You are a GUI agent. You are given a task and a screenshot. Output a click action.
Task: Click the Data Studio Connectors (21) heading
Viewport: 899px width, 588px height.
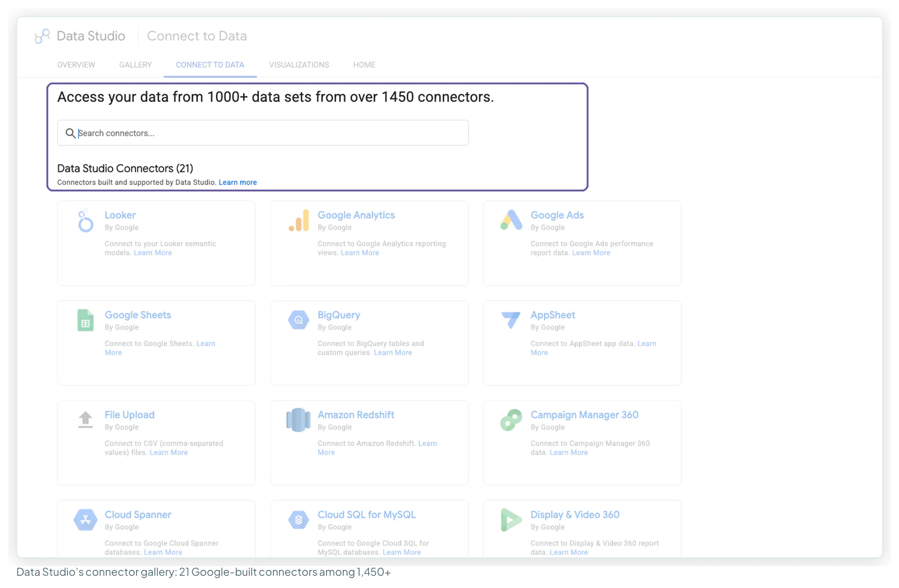(125, 168)
